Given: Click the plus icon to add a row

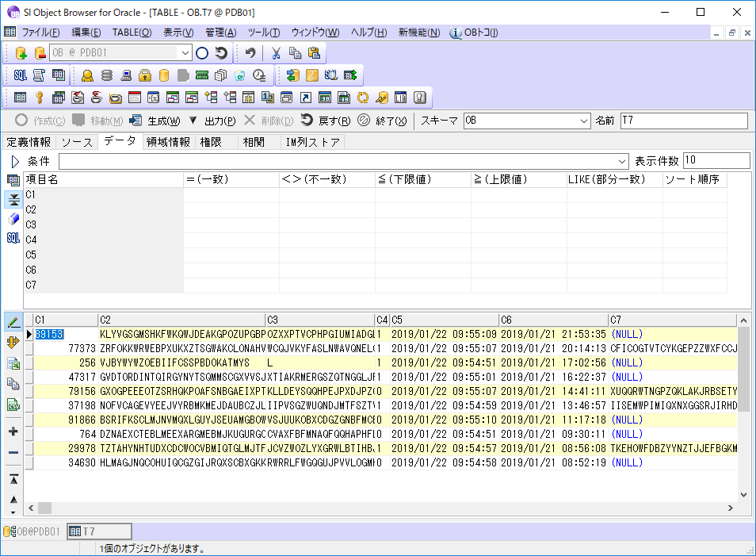Looking at the screenshot, I should click(x=13, y=431).
